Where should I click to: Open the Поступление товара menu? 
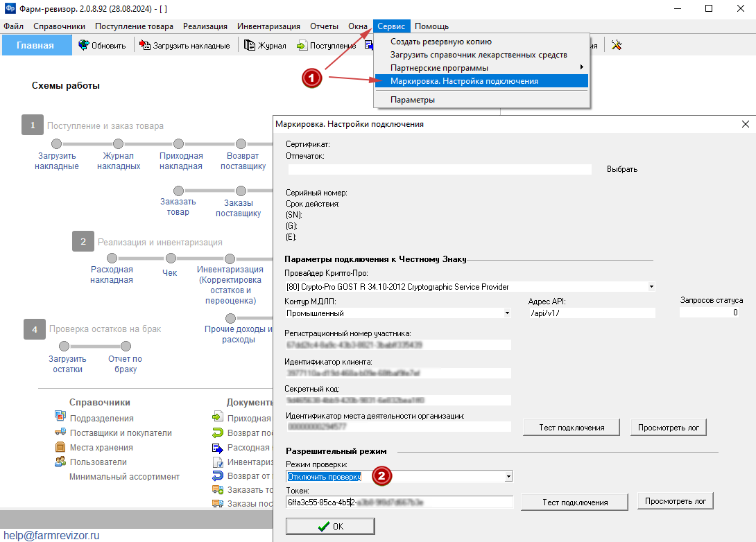coord(134,26)
